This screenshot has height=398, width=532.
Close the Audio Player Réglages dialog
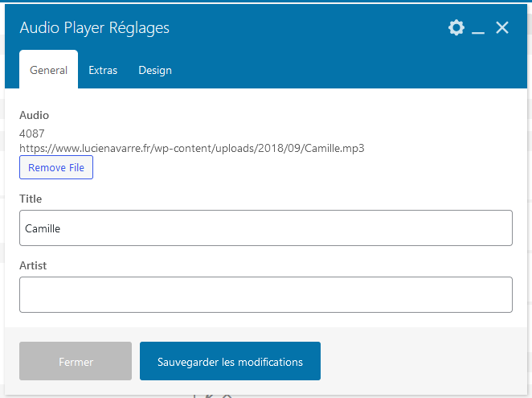(x=502, y=27)
